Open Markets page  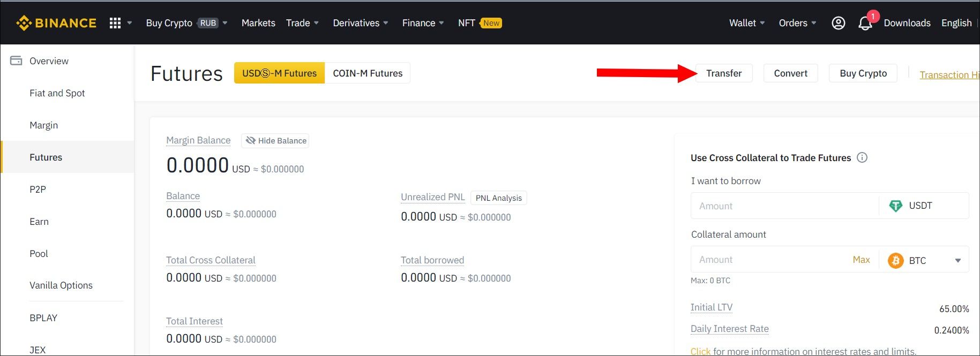[x=258, y=23]
